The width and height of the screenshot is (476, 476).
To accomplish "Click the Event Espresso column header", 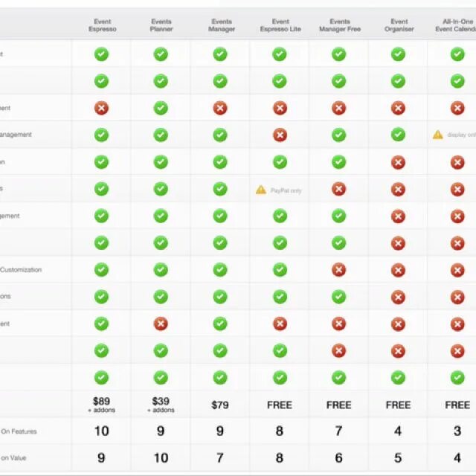I will point(103,25).
